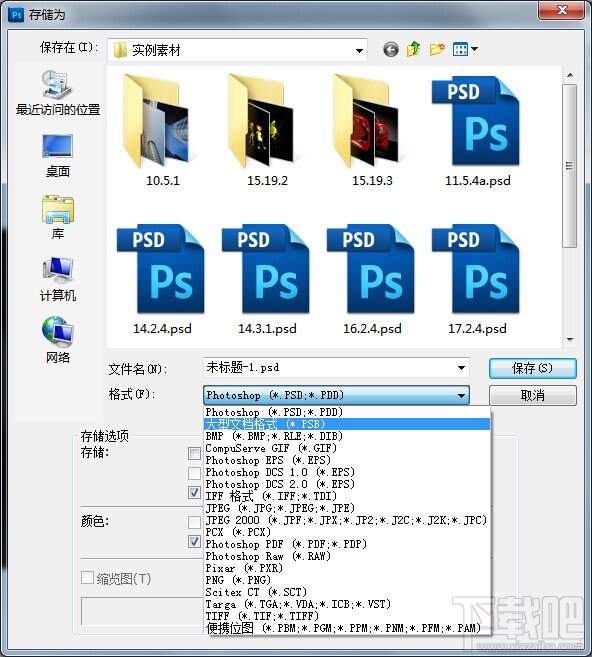Expand the 保存在 folder dropdown
This screenshot has width=592, height=657.
point(359,50)
